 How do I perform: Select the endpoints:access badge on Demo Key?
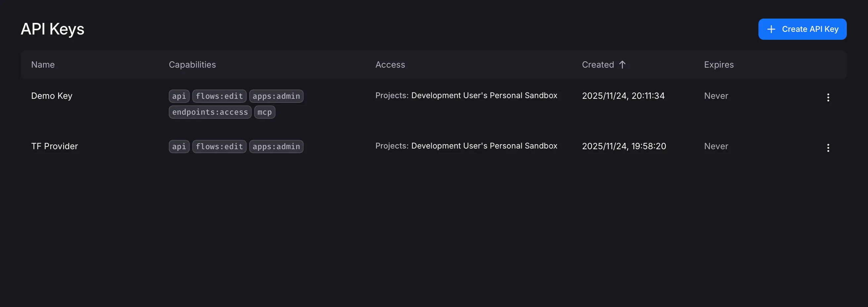click(210, 112)
